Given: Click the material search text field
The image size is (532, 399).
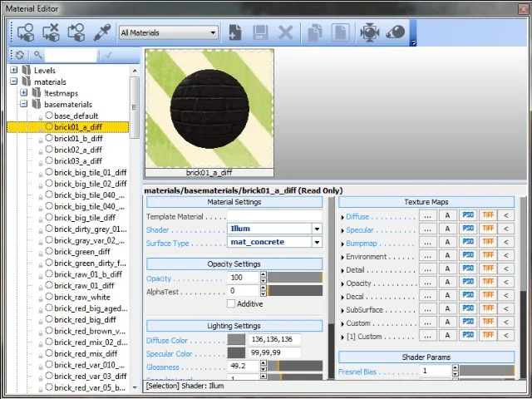Looking at the screenshot, I should [71, 55].
